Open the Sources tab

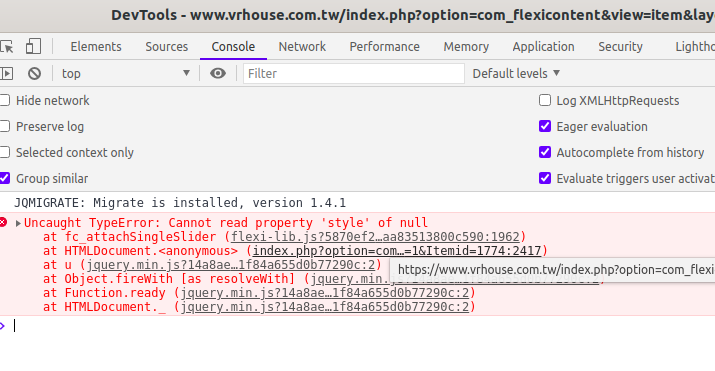[x=166, y=46]
